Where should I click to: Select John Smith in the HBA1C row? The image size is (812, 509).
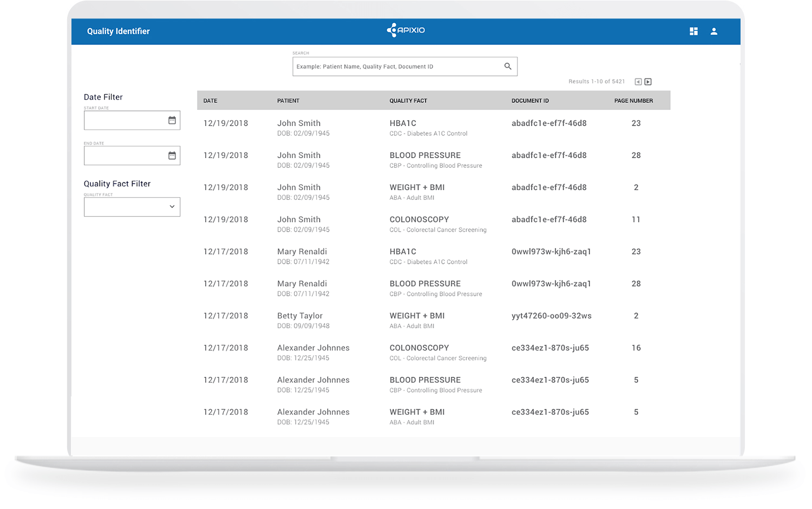(x=299, y=123)
